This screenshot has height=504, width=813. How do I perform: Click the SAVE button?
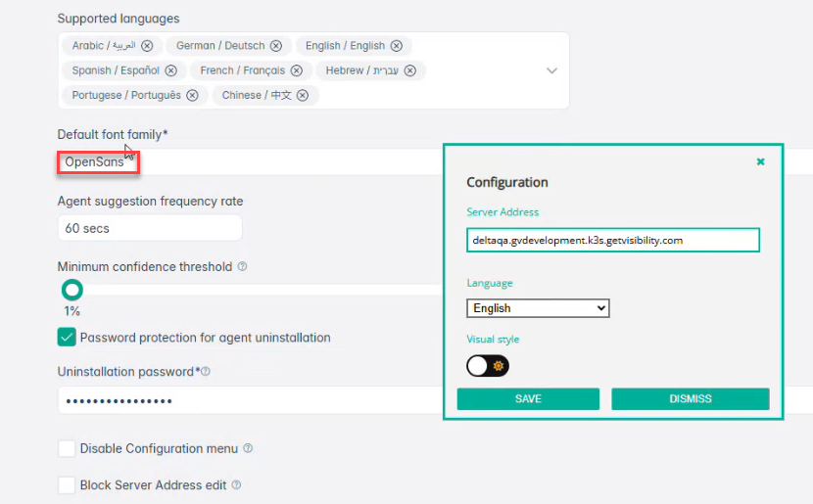pyautogui.click(x=528, y=399)
